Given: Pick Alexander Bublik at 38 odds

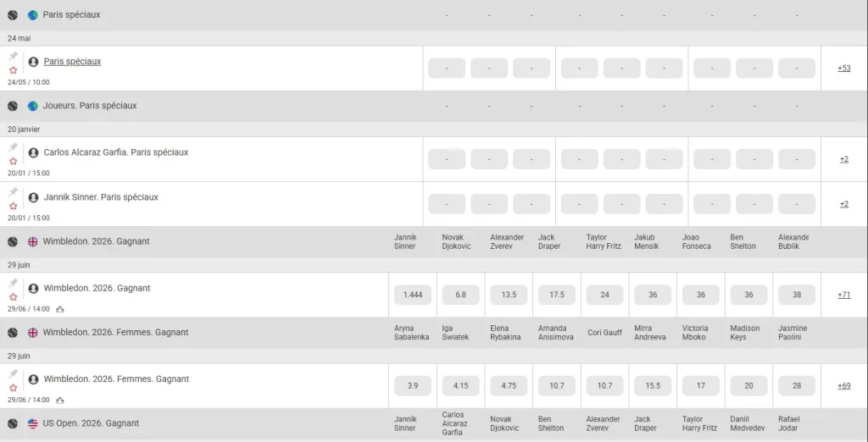Looking at the screenshot, I should (x=797, y=295).
